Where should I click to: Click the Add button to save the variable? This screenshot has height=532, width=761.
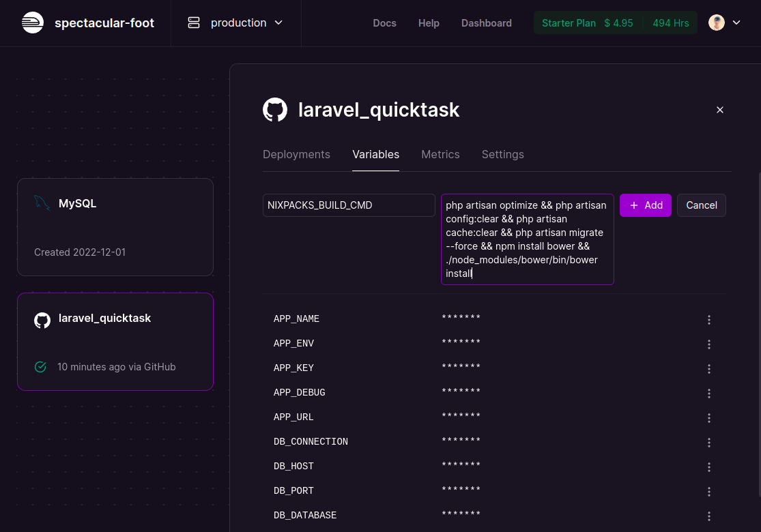coord(645,205)
